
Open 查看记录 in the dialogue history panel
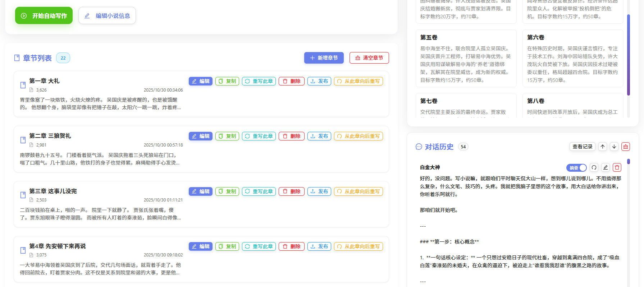pyautogui.click(x=583, y=147)
